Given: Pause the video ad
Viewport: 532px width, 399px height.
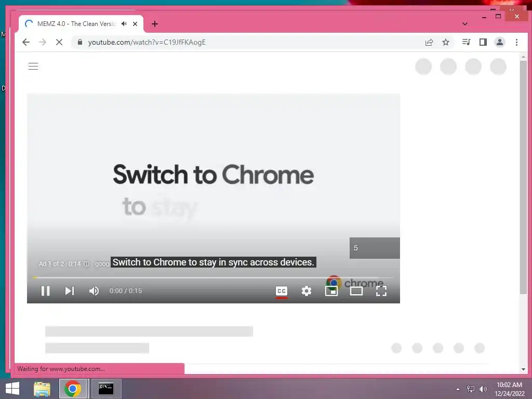Looking at the screenshot, I should pos(46,291).
